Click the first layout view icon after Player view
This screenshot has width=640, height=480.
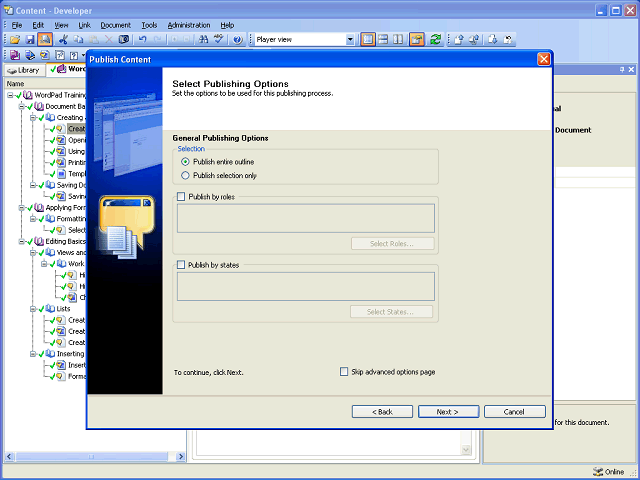[368, 40]
